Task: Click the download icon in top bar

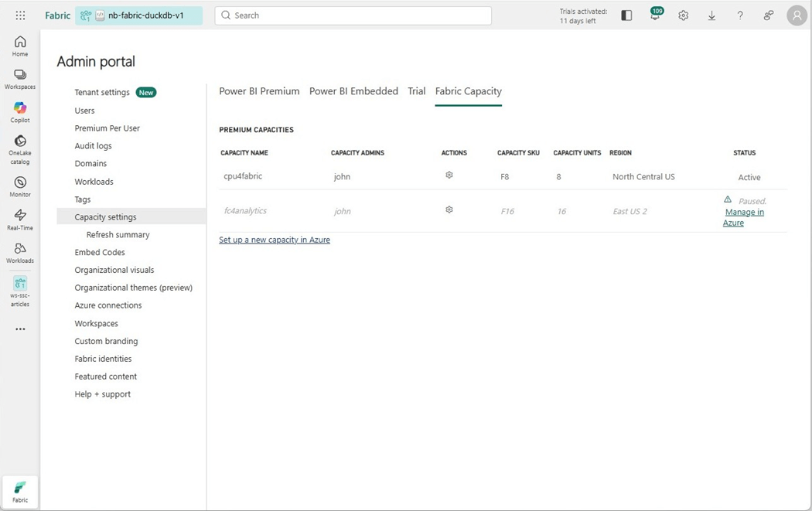Action: pyautogui.click(x=712, y=15)
